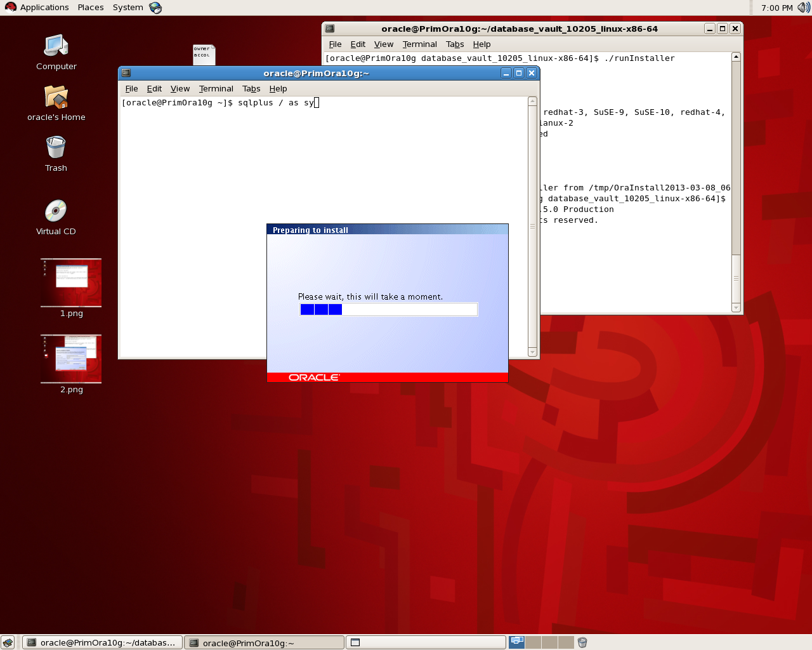Screen dimensions: 812x650
Task: Click the trash applet in bottom panel
Action: [x=582, y=642]
